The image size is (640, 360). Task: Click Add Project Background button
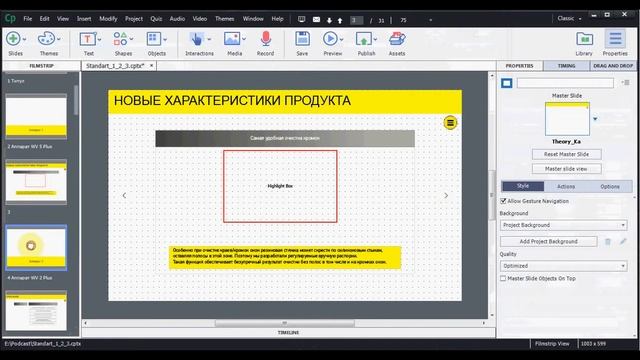coord(549,242)
